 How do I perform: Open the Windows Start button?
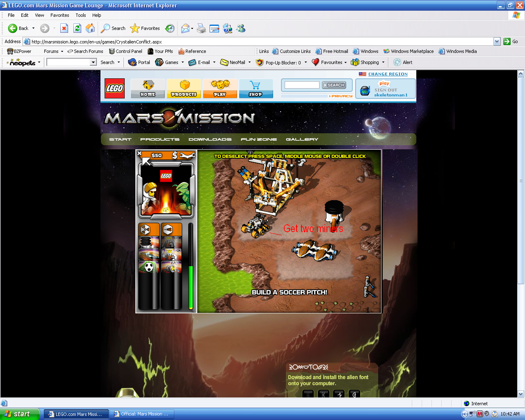20,414
